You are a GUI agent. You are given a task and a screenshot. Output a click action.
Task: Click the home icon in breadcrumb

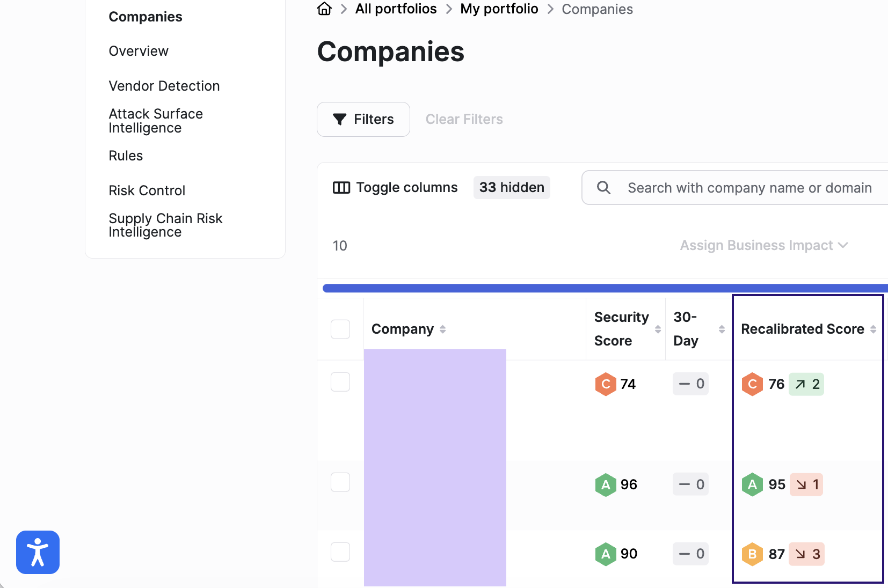pos(324,9)
